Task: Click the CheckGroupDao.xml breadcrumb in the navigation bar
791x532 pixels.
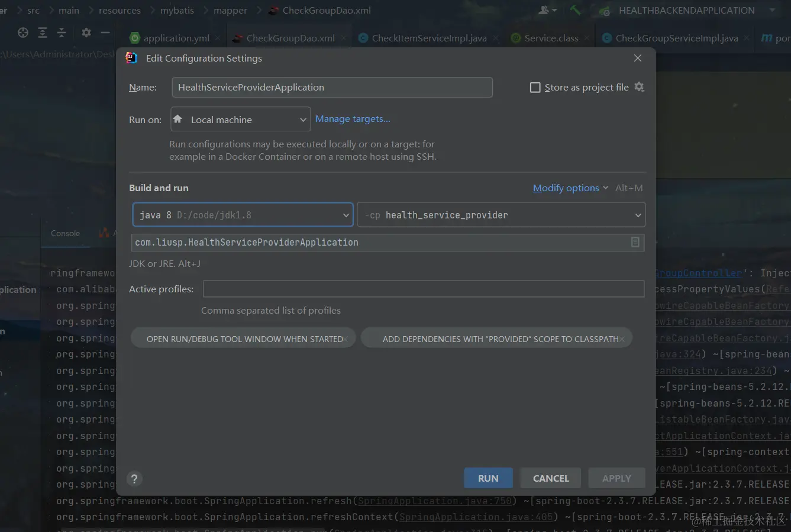Action: tap(320, 10)
